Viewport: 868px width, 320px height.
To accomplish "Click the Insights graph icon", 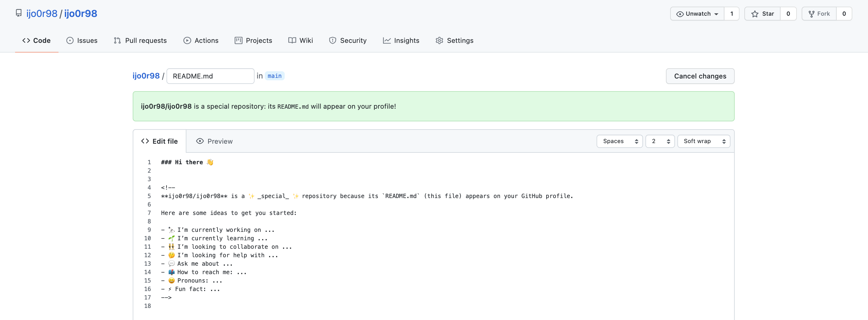I will pyautogui.click(x=387, y=40).
